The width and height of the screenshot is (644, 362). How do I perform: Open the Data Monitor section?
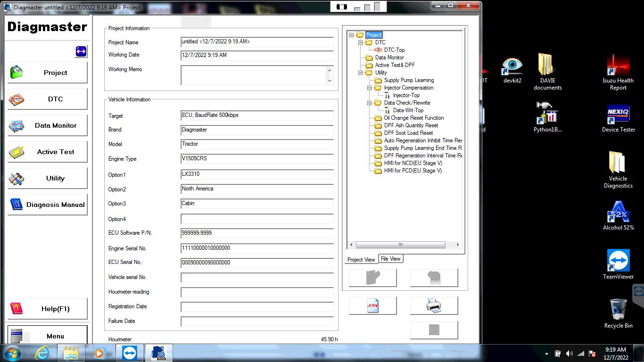(x=48, y=125)
